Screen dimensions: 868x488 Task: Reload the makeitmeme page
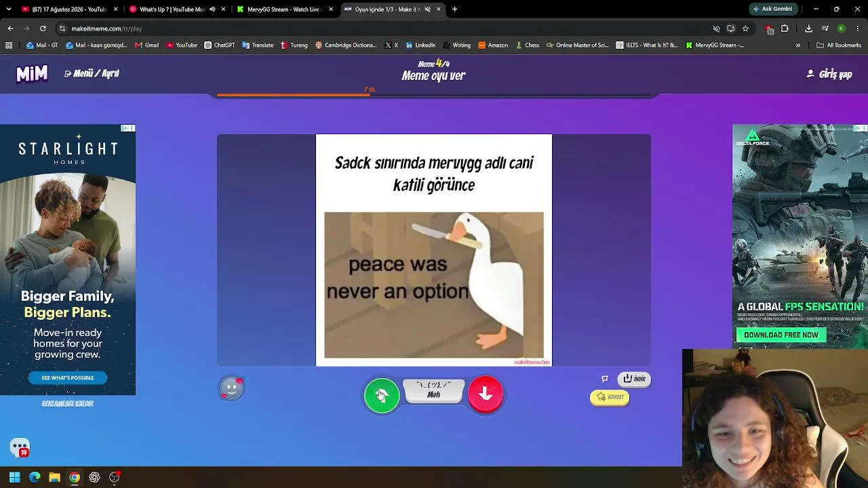coord(43,28)
